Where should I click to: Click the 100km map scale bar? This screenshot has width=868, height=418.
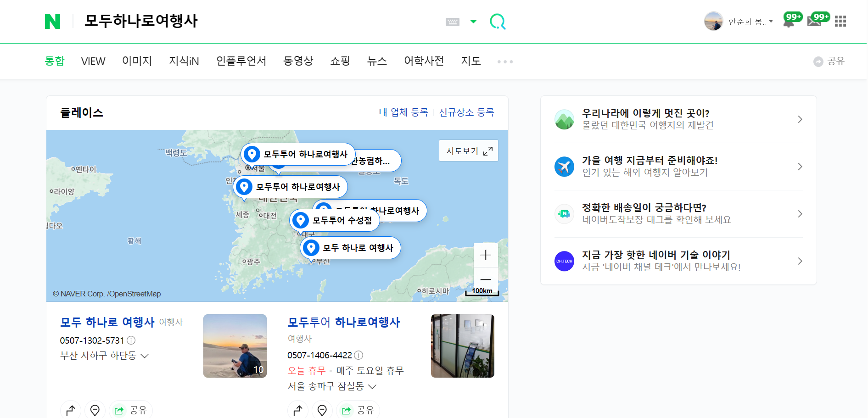482,291
